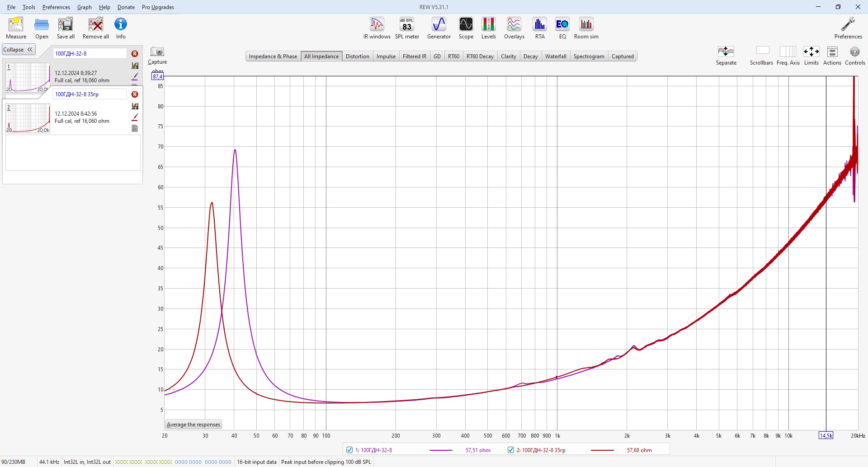Viewport: 868px width, 467px height.
Task: Click the 90/230MB memory status text
Action: point(13,462)
